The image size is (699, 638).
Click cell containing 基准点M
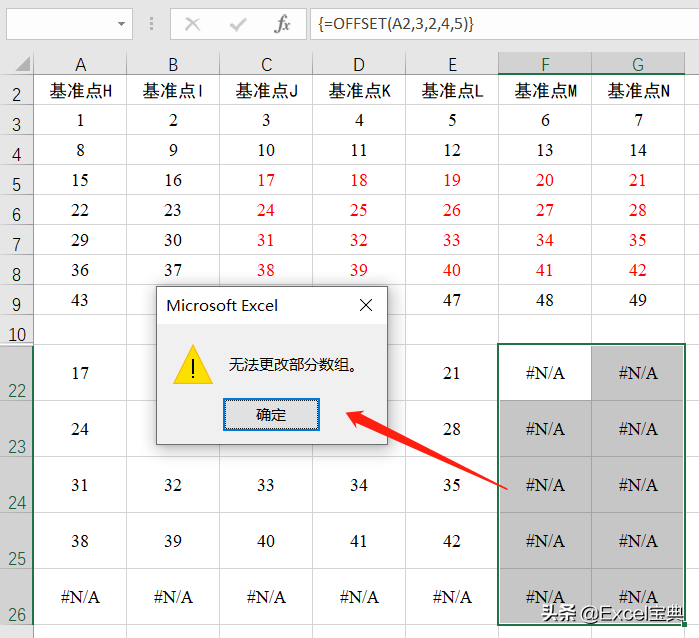(545, 92)
